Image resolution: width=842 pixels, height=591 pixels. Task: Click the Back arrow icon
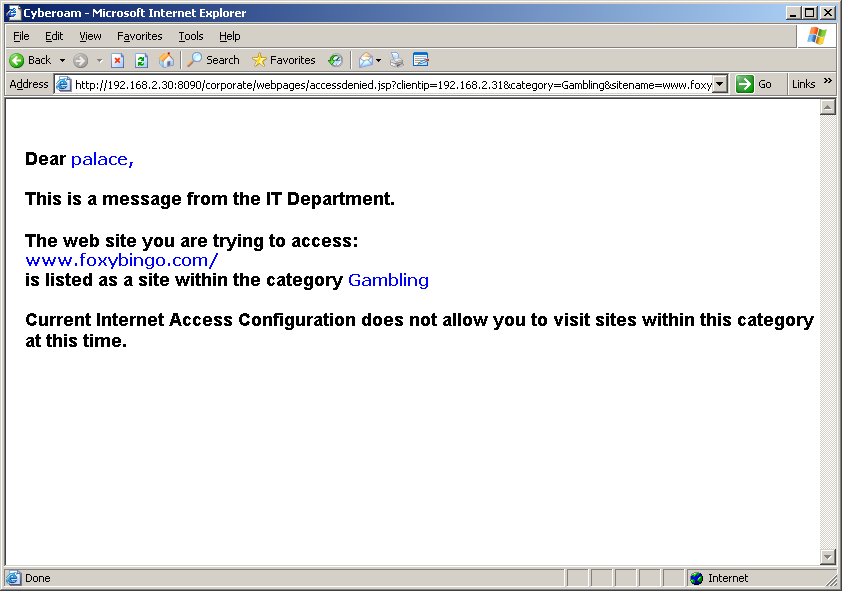tap(17, 60)
